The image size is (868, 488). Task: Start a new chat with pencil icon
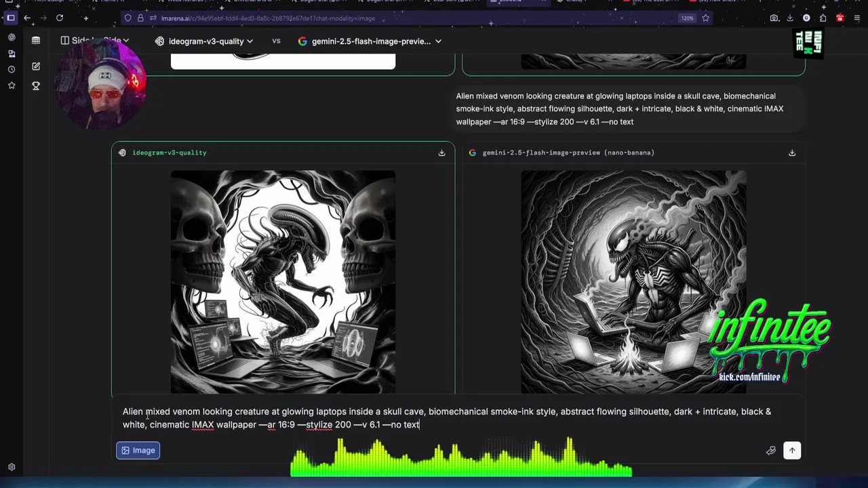point(36,66)
